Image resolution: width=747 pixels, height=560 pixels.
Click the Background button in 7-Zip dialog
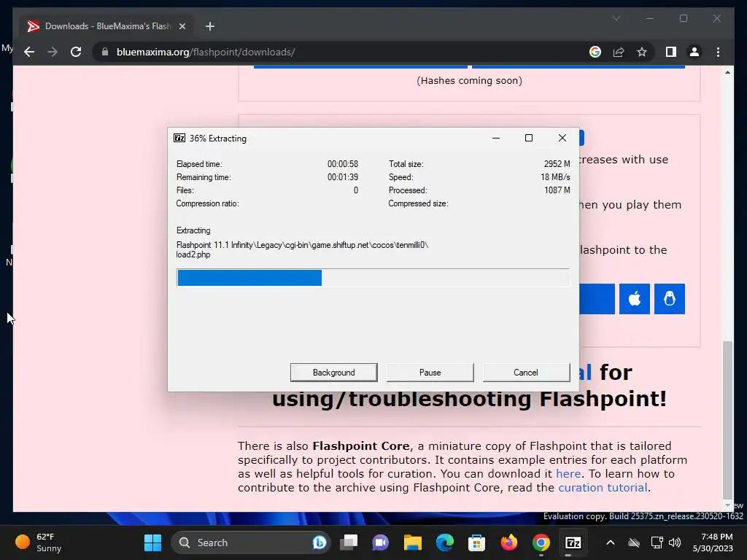coord(333,373)
